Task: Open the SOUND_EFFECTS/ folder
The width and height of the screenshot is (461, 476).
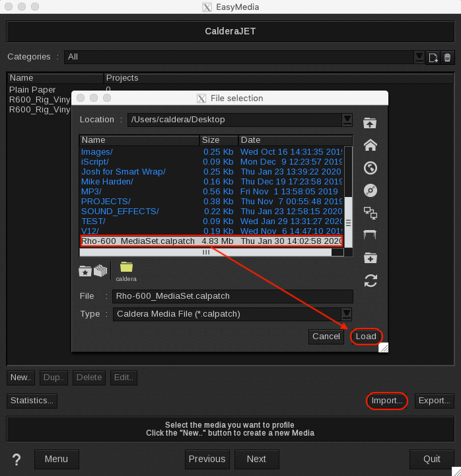Action: (211, 212)
